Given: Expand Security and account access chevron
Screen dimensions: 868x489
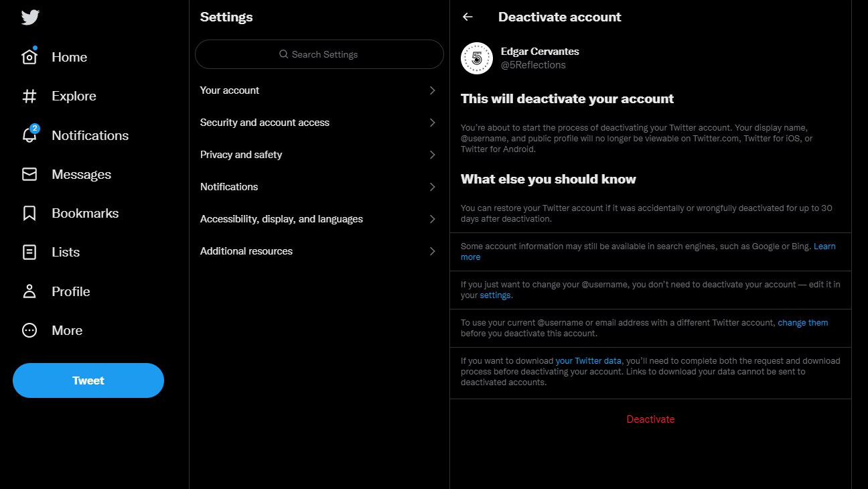Looking at the screenshot, I should 432,123.
